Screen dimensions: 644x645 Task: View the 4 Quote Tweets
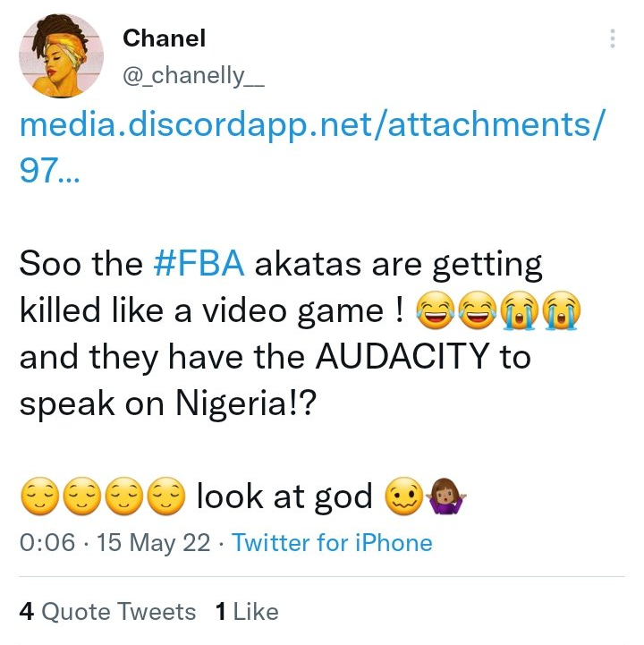tap(107, 612)
